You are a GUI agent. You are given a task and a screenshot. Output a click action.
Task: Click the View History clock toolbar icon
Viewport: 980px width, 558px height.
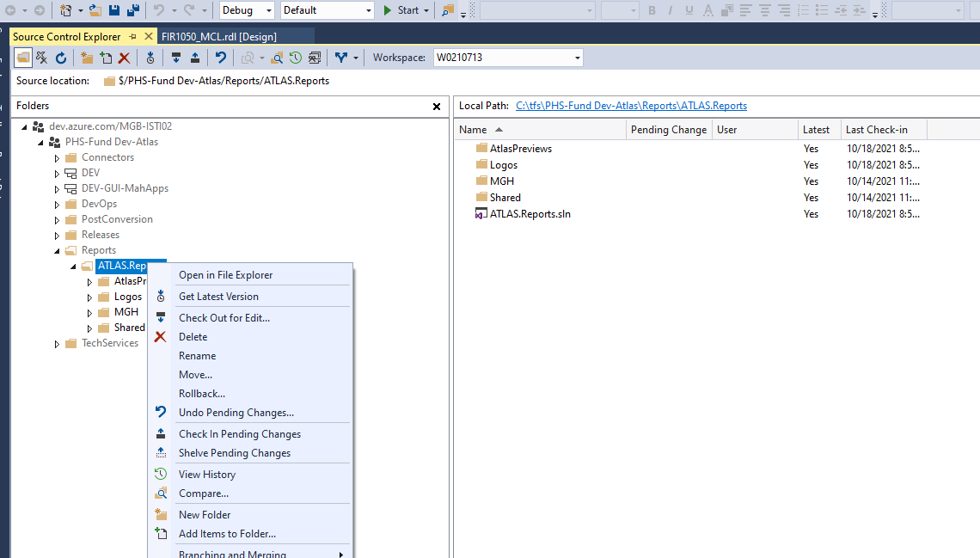point(296,58)
